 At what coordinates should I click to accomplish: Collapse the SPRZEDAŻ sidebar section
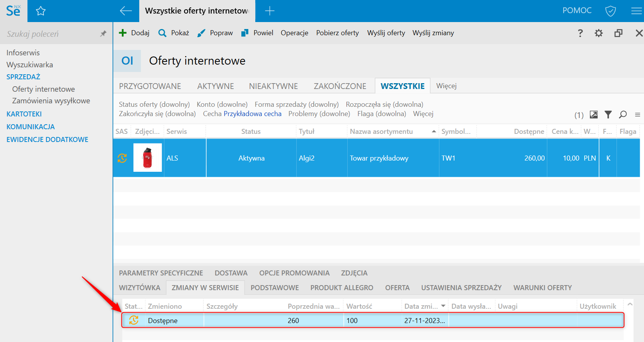click(x=23, y=77)
